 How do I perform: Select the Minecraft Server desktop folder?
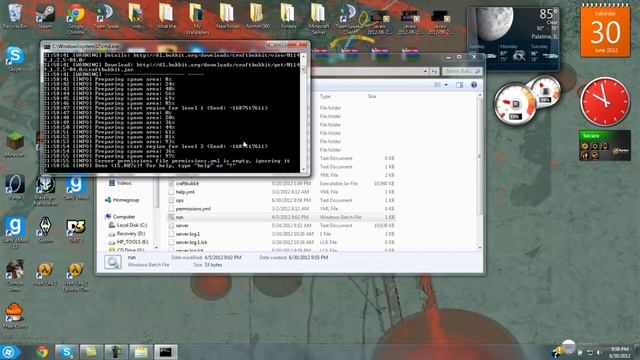pos(318,18)
